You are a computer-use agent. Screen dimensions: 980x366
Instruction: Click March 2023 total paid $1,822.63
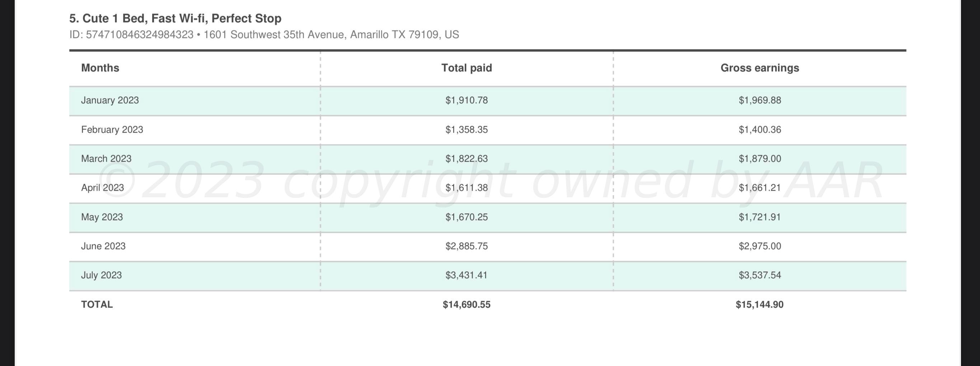pos(466,158)
